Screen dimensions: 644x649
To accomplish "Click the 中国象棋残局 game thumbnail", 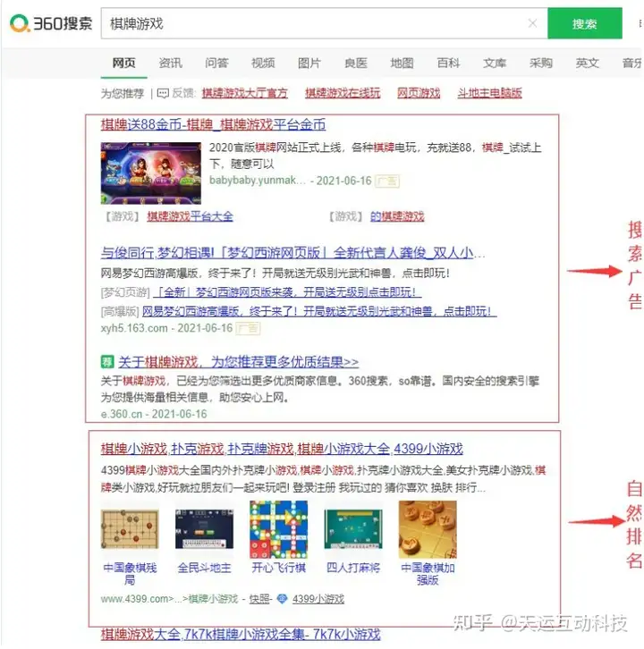I will coord(130,529).
